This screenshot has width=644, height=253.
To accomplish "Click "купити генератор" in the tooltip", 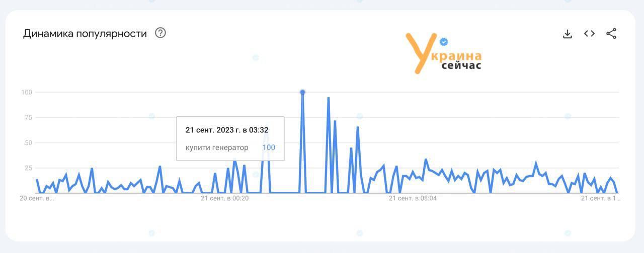I will pos(217,147).
